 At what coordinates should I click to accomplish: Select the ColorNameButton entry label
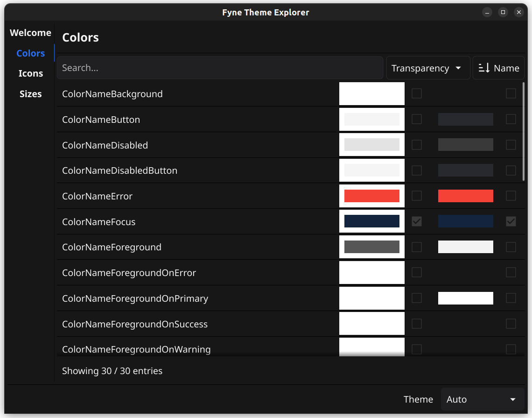pyautogui.click(x=101, y=120)
